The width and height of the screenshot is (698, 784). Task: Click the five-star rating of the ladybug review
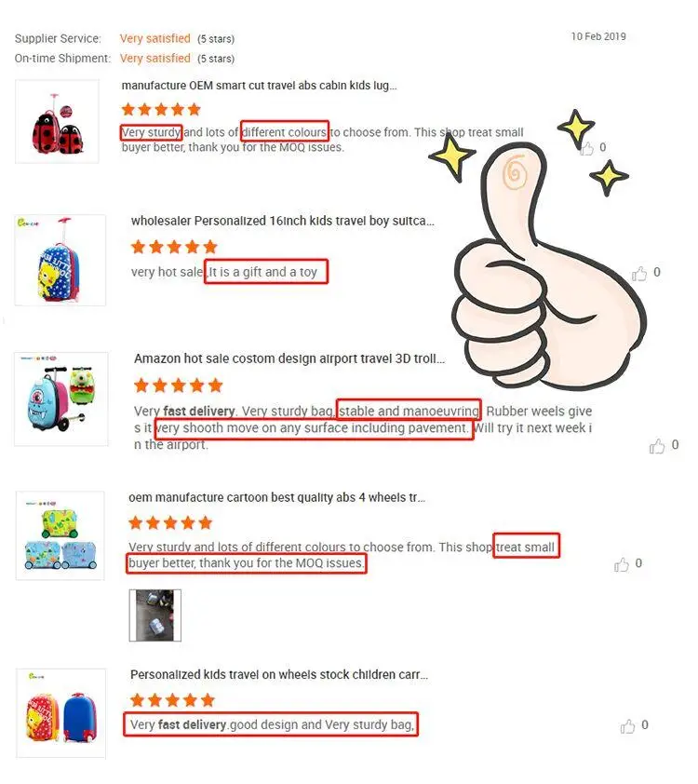[161, 110]
